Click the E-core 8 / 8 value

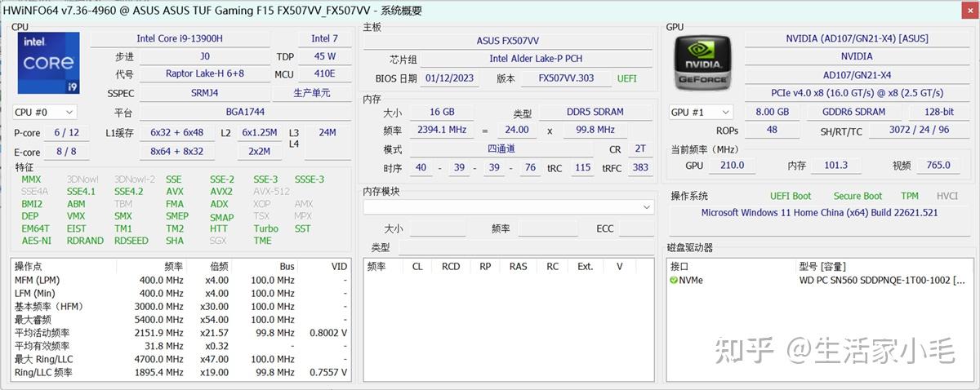coord(67,152)
